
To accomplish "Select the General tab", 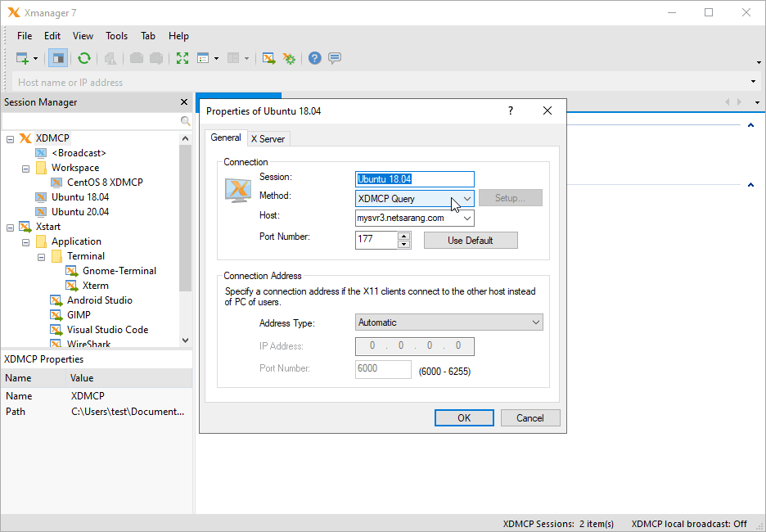I will (226, 138).
